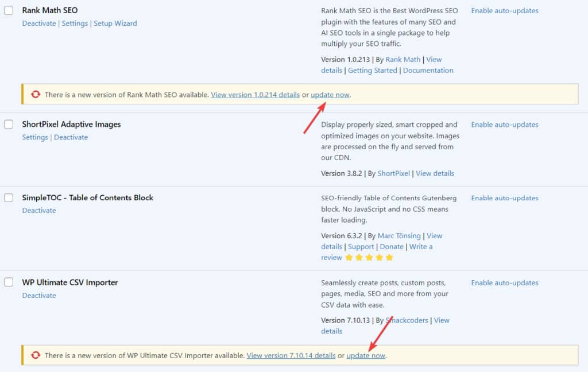
Task: Click update now for WP Ultimate CSV Importer
Action: 366,355
